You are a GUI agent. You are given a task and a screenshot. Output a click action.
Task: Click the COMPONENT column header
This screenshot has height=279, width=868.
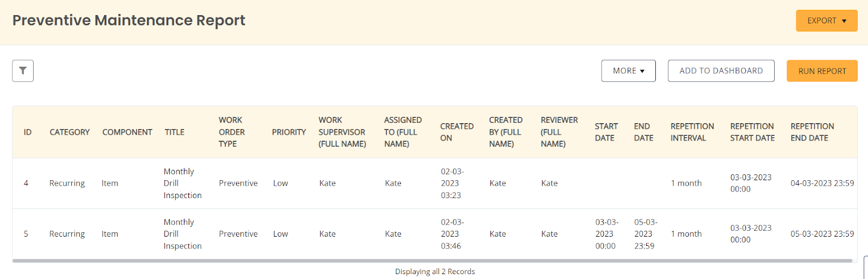127,132
